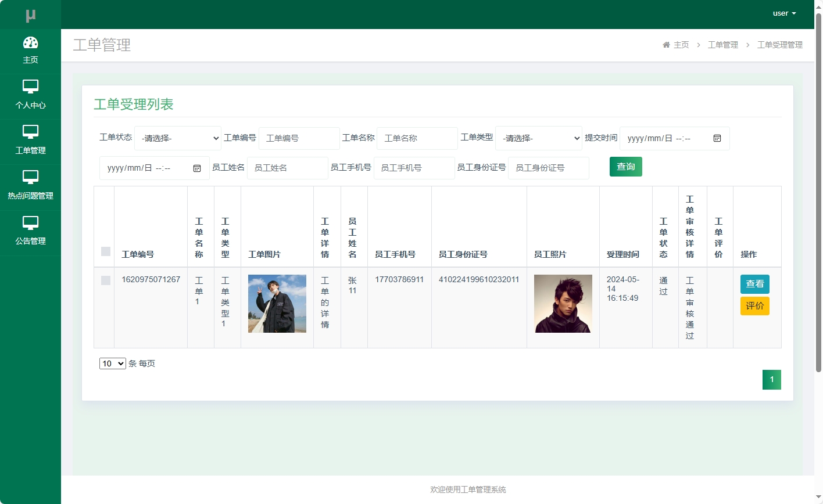Navigate to 工单管理 via the breadcrumb link
823x504 pixels.
click(x=722, y=45)
